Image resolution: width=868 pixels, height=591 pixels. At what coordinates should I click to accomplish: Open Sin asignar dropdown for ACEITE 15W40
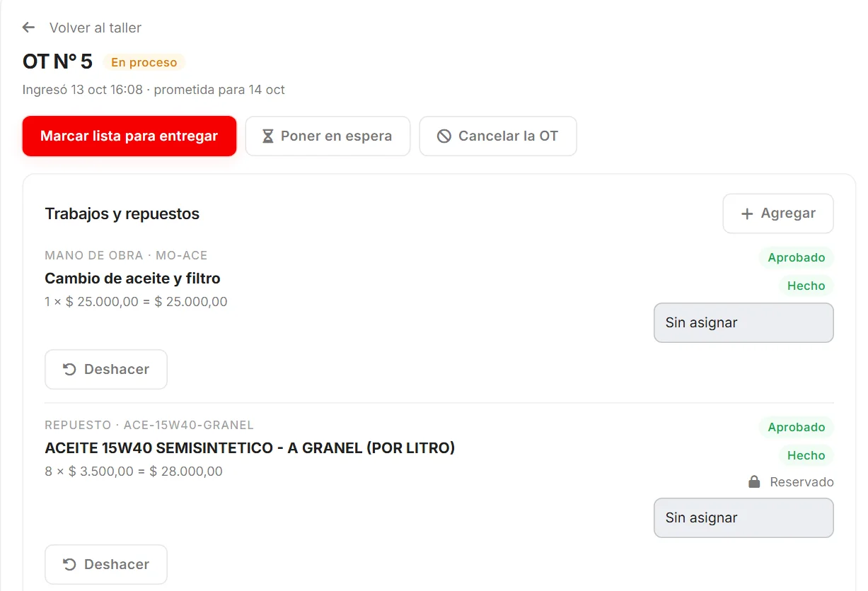click(743, 518)
